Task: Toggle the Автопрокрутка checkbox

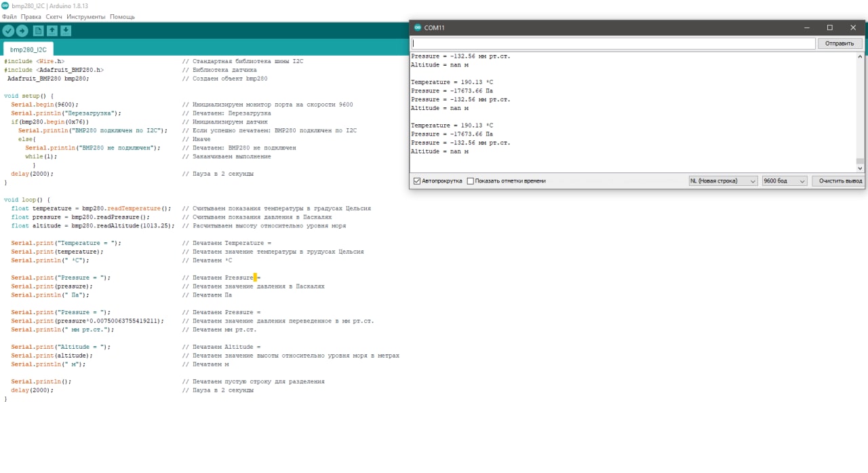Action: pyautogui.click(x=417, y=181)
